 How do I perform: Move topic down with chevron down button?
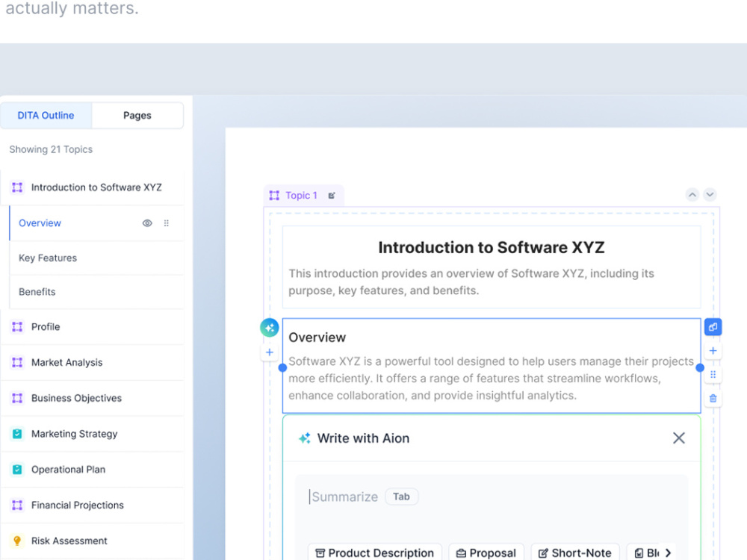click(710, 194)
